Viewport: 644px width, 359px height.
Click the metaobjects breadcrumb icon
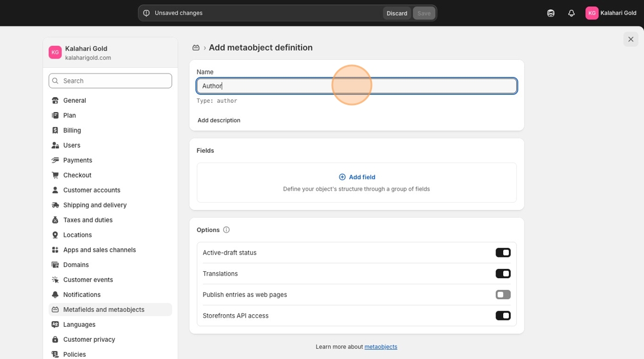pos(196,48)
